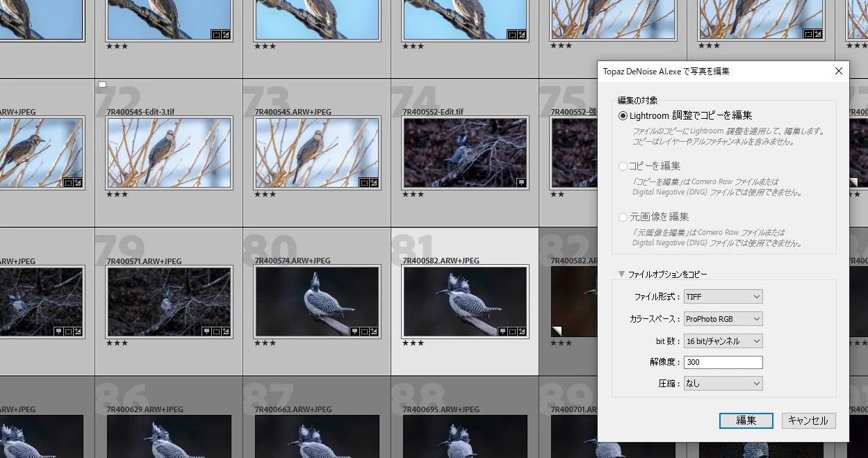Click star rating under 7R400574.ARW+JPEG
Screen dimensions: 868x458
coord(265,343)
